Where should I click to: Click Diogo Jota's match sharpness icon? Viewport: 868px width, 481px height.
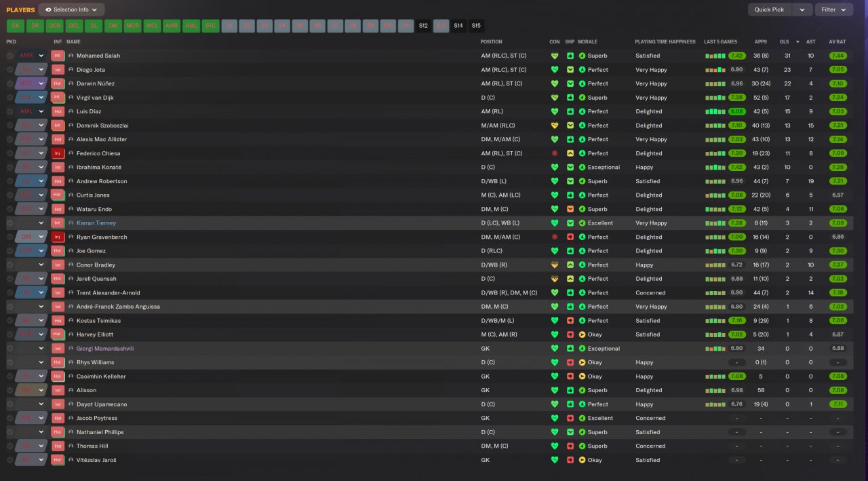point(570,70)
